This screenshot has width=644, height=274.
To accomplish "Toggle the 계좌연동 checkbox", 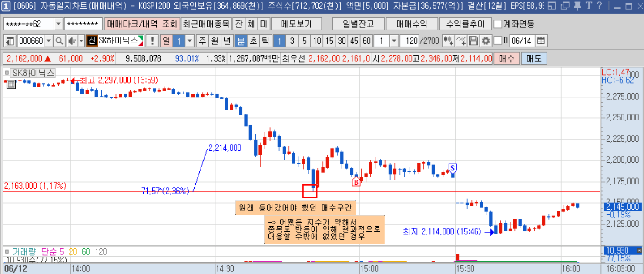I will (x=498, y=24).
